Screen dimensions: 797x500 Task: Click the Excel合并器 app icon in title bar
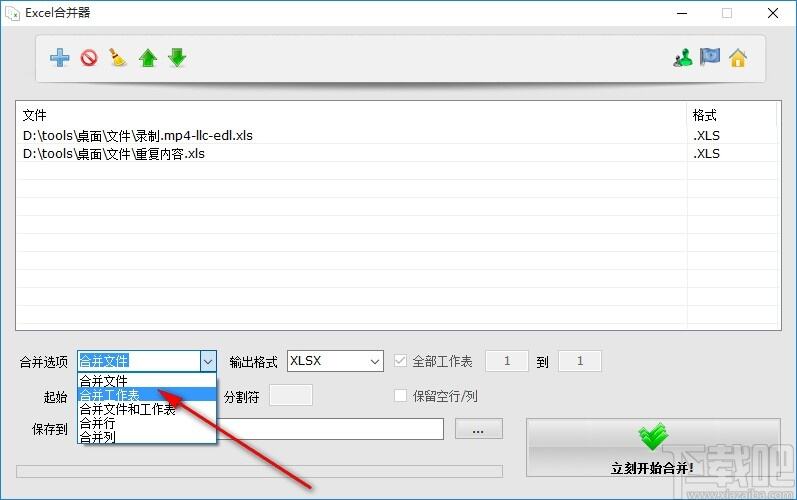[x=12, y=13]
